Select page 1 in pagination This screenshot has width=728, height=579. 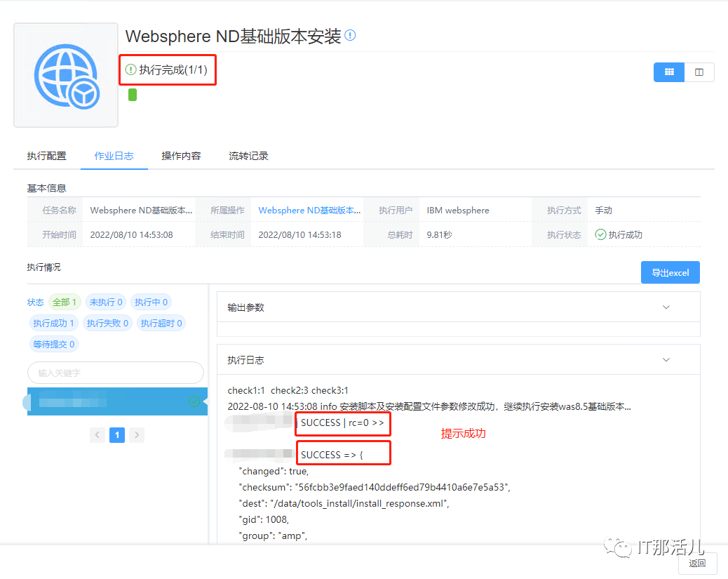click(117, 435)
